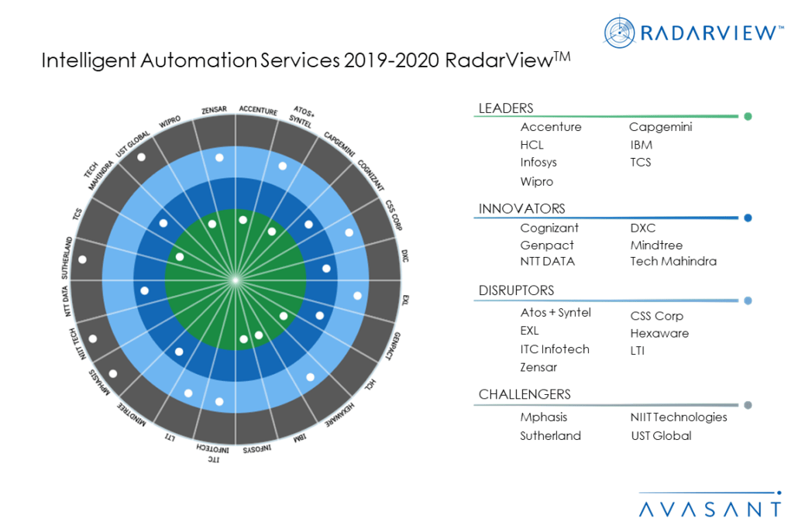Click the CHALLENGERS section heading
The height and width of the screenshot is (532, 798).
pyautogui.click(x=525, y=394)
